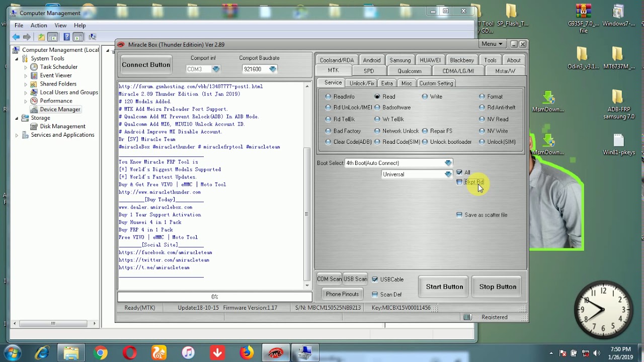Select Disk Management in the tree
Screen dimensions: 644x362
(62, 126)
